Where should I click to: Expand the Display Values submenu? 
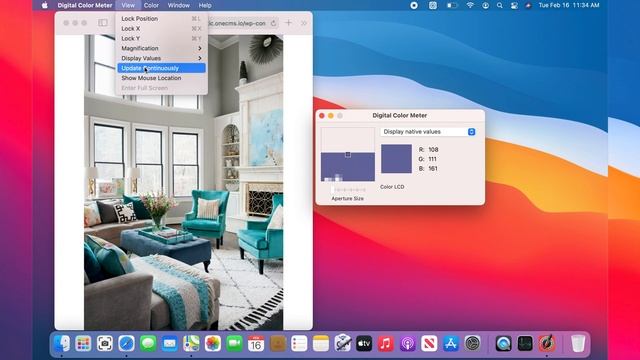(162, 58)
